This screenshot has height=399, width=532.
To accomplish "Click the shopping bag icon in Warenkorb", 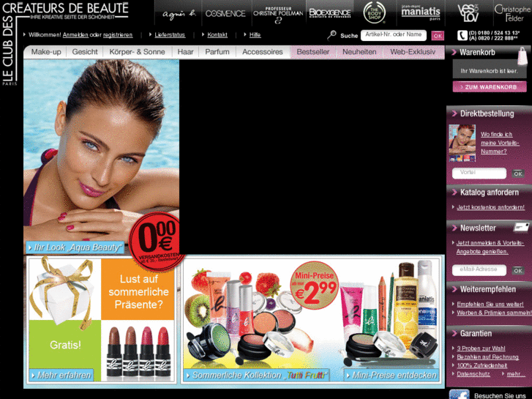I will [x=522, y=56].
